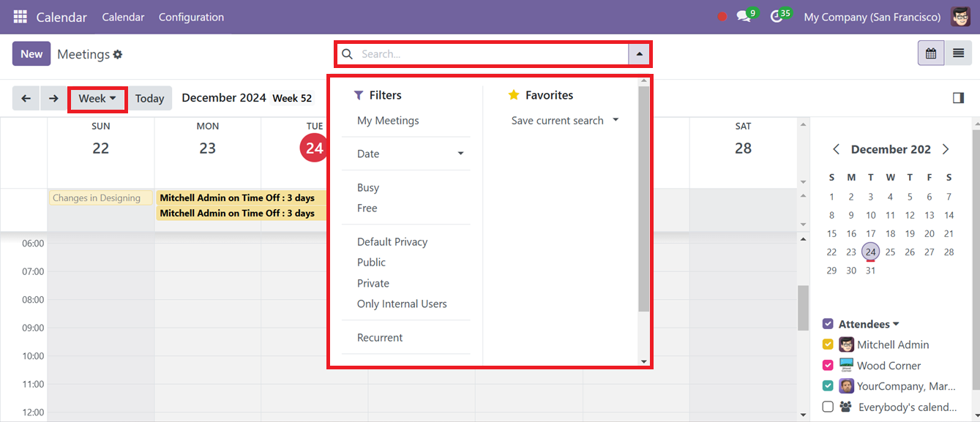Open the Configuration menu

191,17
